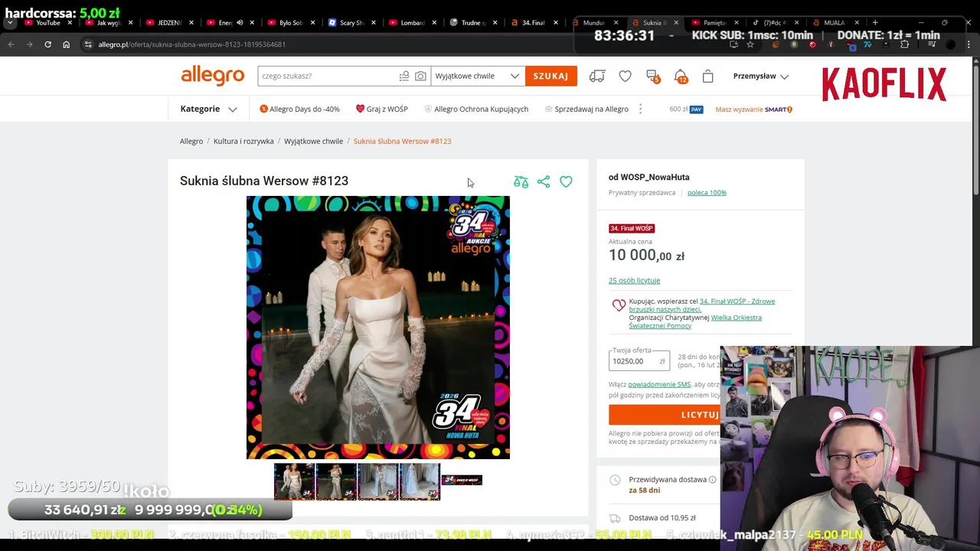Reload the Allegro page
980x551 pixels.
pyautogui.click(x=47, y=44)
